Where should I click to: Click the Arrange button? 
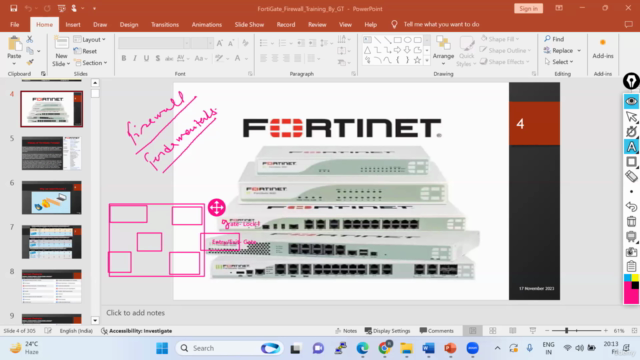443,51
